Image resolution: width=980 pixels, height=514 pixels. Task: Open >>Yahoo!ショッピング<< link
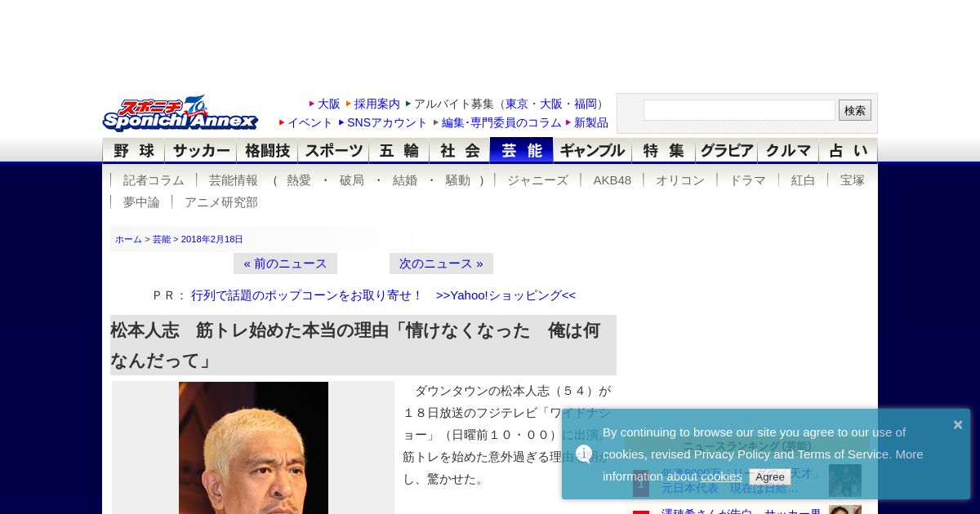click(506, 295)
